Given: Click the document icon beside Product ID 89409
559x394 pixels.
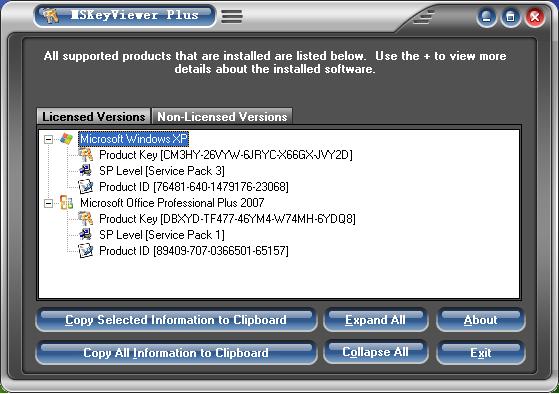Looking at the screenshot, I should [86, 251].
